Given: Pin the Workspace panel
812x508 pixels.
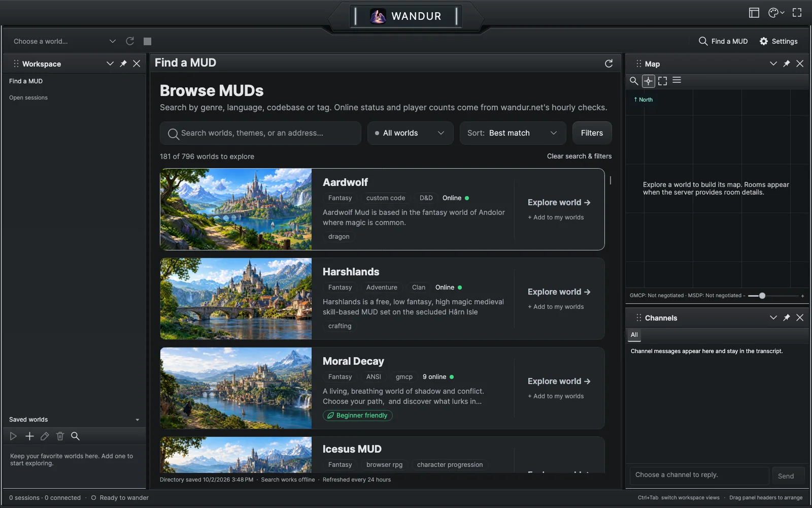Looking at the screenshot, I should coord(123,63).
